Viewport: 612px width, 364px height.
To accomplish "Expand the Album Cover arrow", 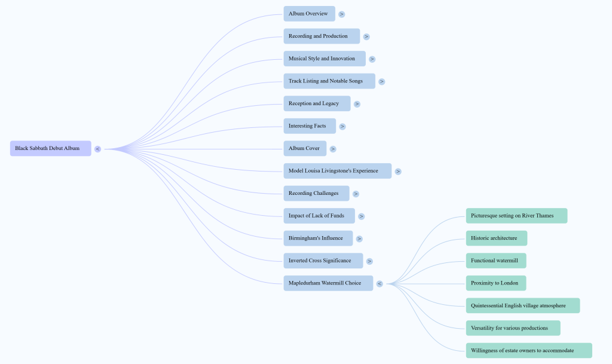I will (x=332, y=149).
